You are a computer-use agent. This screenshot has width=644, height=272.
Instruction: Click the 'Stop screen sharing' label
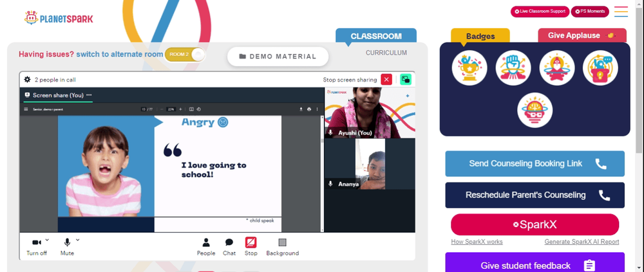click(350, 80)
